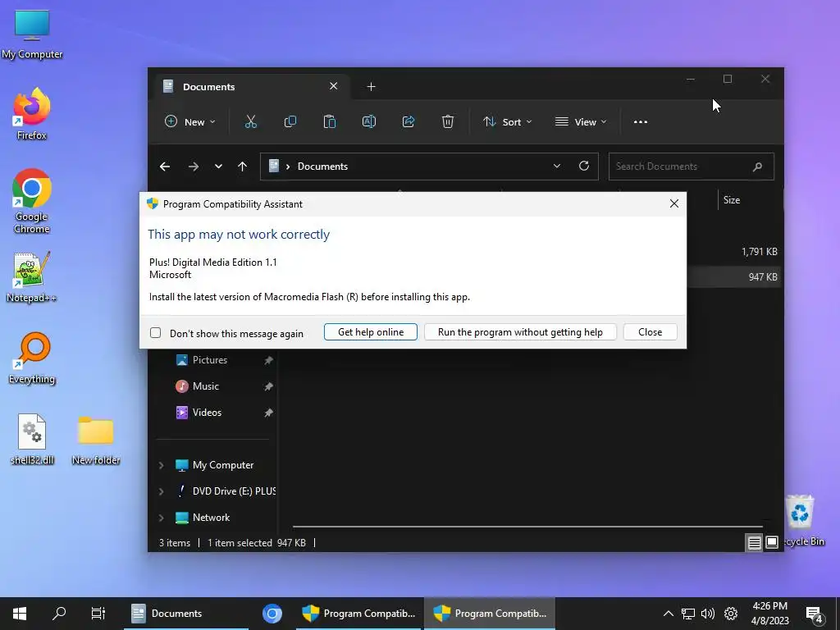This screenshot has width=840, height=630.
Task: Expand address bar history dropdown
Action: coord(557,166)
